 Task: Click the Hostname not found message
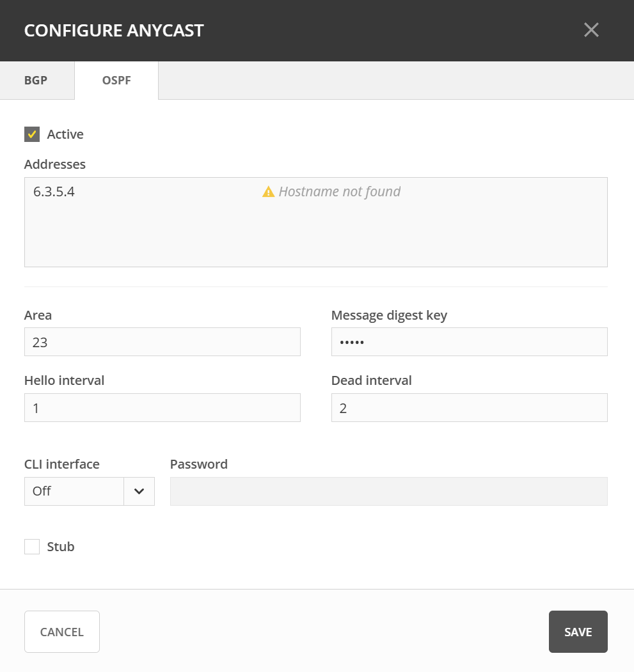[339, 192]
